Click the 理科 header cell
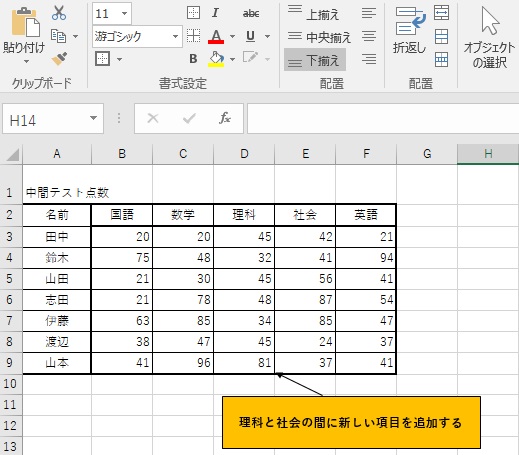Viewport: 519px width, 455px height. coord(244,215)
